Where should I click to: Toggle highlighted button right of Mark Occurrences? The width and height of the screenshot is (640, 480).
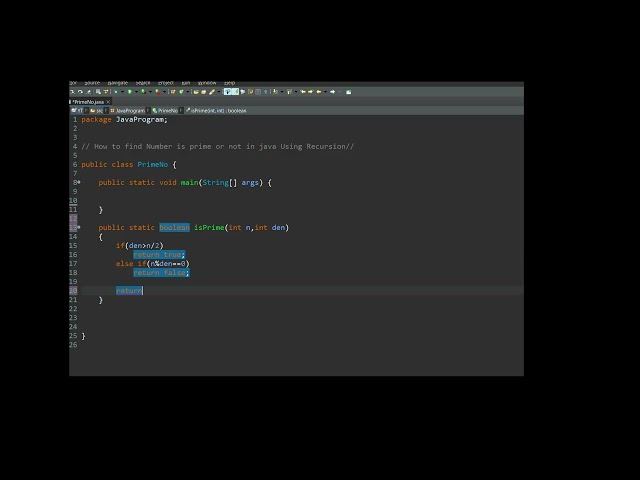[x=236, y=92]
